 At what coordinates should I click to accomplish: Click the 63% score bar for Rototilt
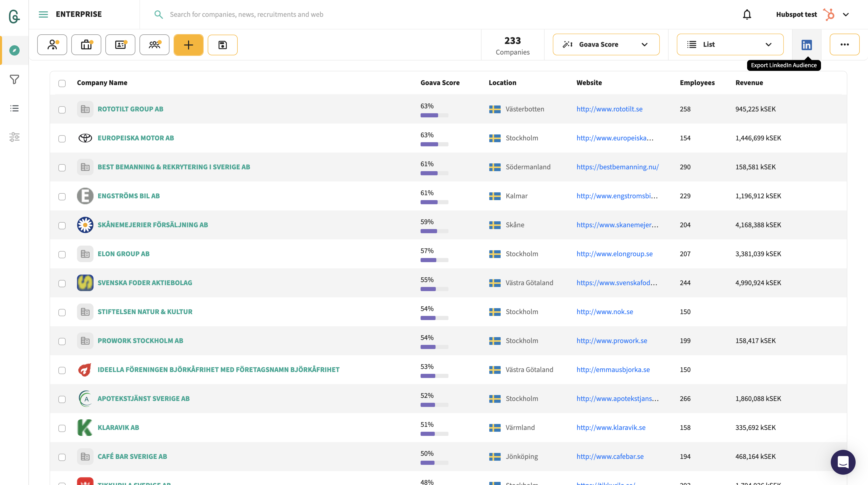point(434,115)
